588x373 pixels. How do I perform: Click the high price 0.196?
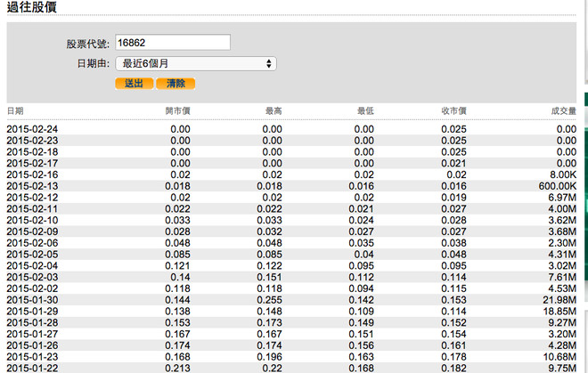click(x=269, y=357)
